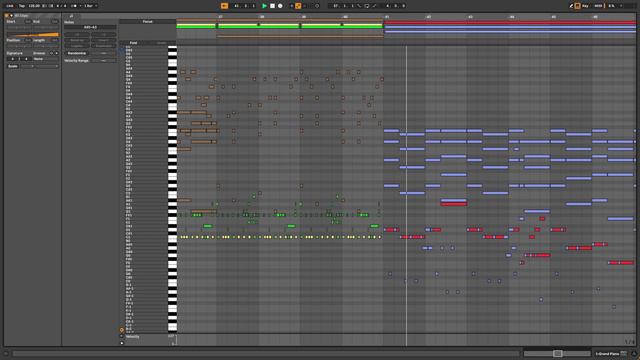Click the green Play button
Image resolution: width=640 pixels, height=360 pixels.
pyautogui.click(x=264, y=6)
